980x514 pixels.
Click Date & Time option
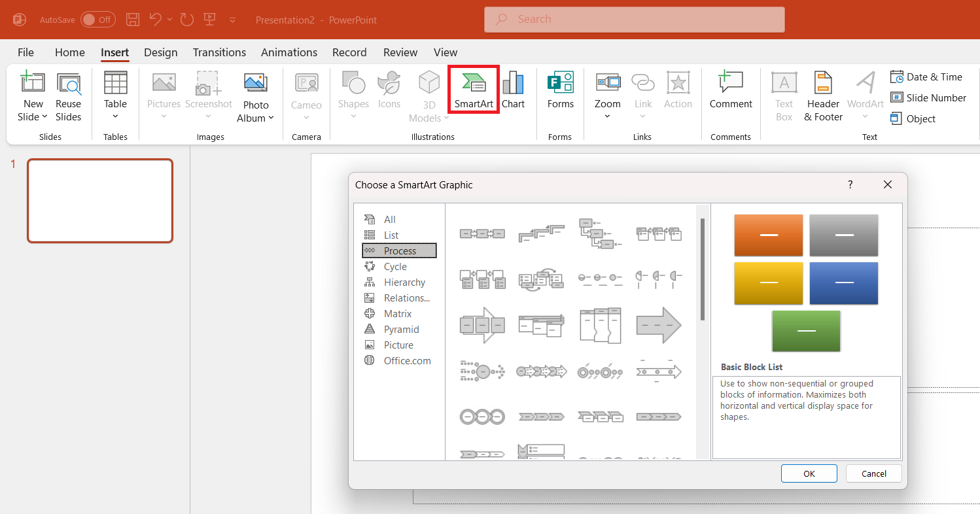coord(926,77)
